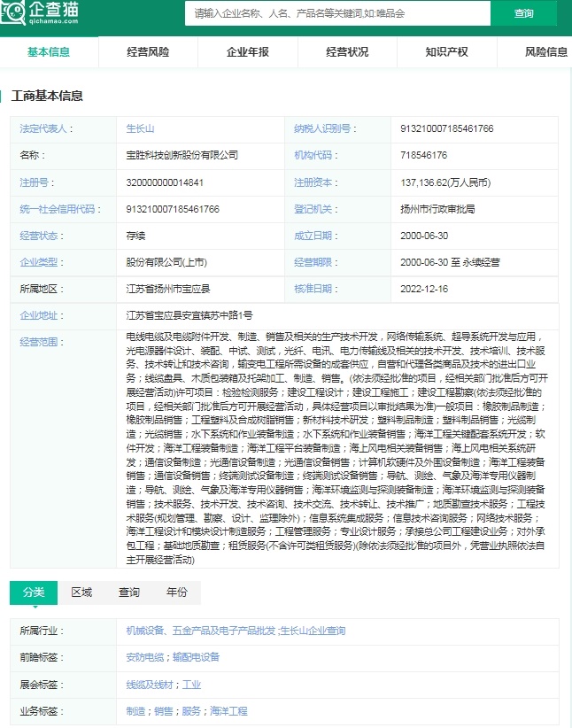Image resolution: width=572 pixels, height=728 pixels.
Task: Click the 机构代码 label link
Action: coord(313,155)
